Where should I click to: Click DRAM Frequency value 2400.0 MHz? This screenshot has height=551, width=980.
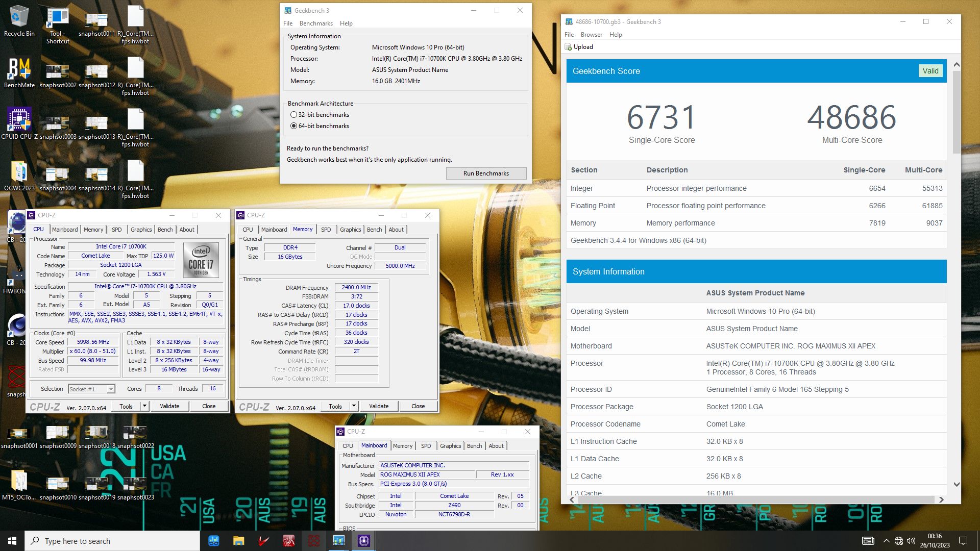tap(356, 288)
